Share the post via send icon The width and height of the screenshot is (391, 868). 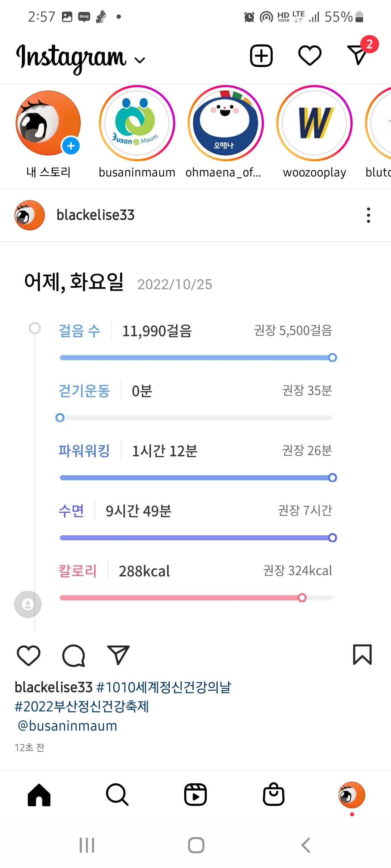pyautogui.click(x=118, y=655)
